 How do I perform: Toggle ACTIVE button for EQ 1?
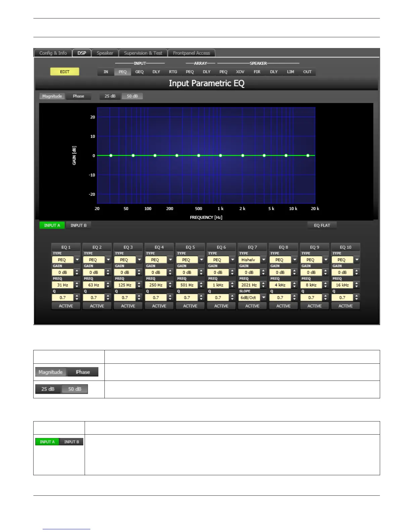[x=66, y=306]
